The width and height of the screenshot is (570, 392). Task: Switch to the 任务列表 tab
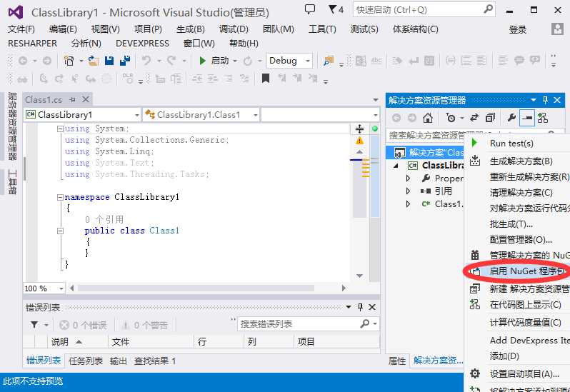86,361
